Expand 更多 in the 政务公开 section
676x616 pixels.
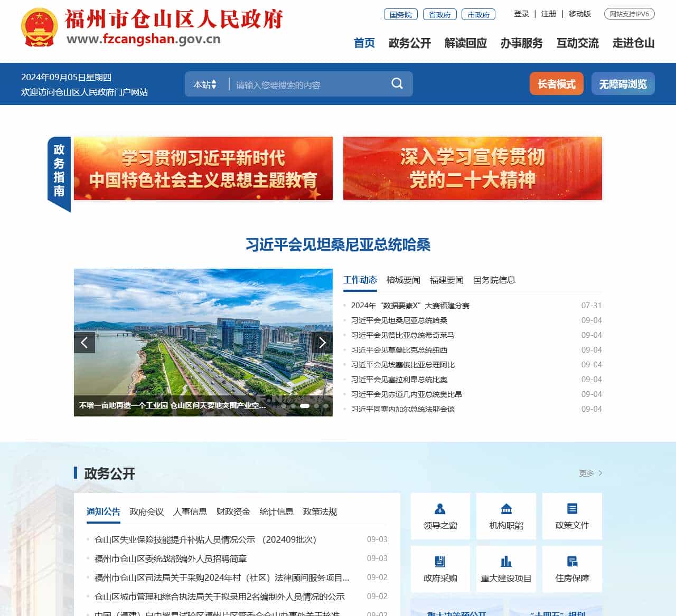coord(590,473)
